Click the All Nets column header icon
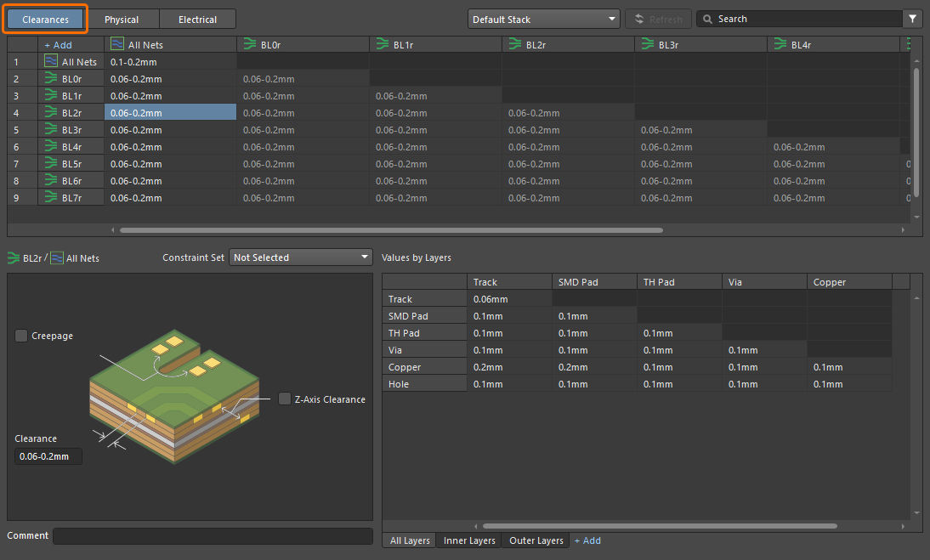This screenshot has height=560, width=930. 116,44
